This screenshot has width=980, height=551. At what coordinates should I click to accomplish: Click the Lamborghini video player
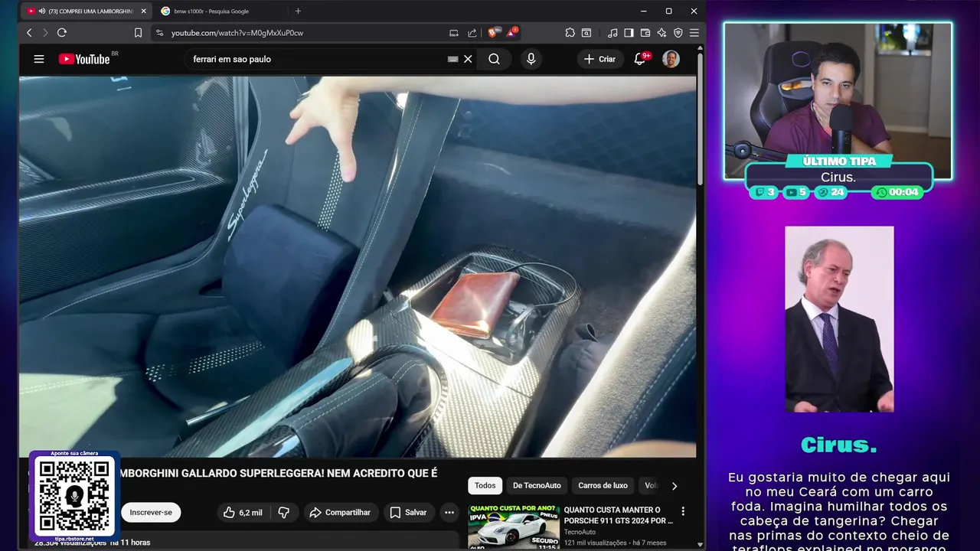(358, 266)
